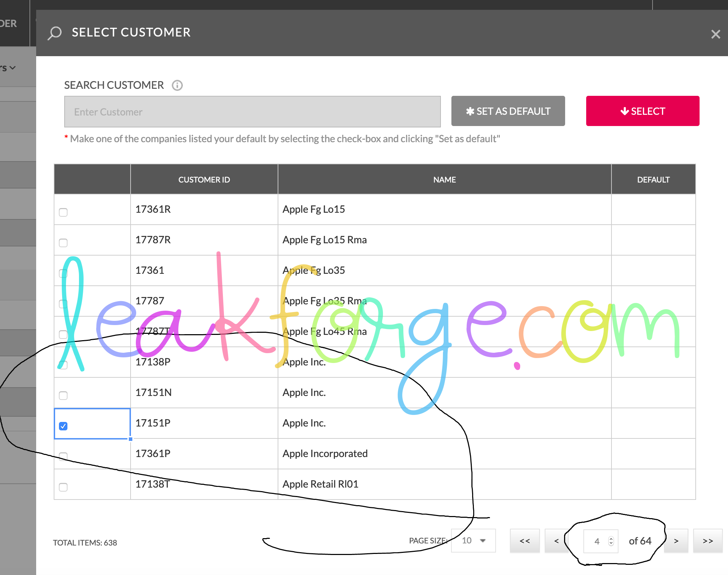Check the box for Apple Retail Rl01
The image size is (728, 575).
point(63,487)
